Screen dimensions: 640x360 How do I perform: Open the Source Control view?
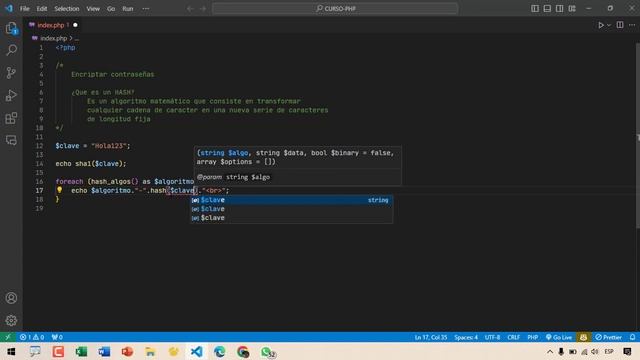pyautogui.click(x=11, y=73)
